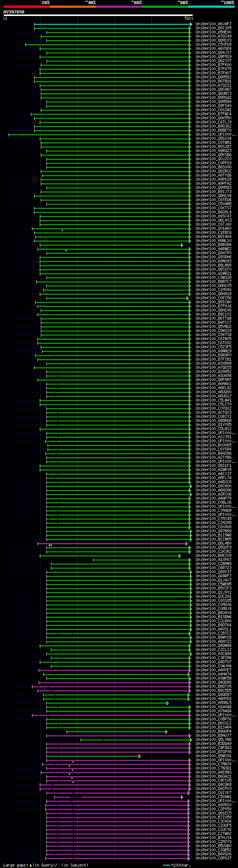
Task: Click the purple ~60% identity legend segment
Action: click(x=119, y=7)
